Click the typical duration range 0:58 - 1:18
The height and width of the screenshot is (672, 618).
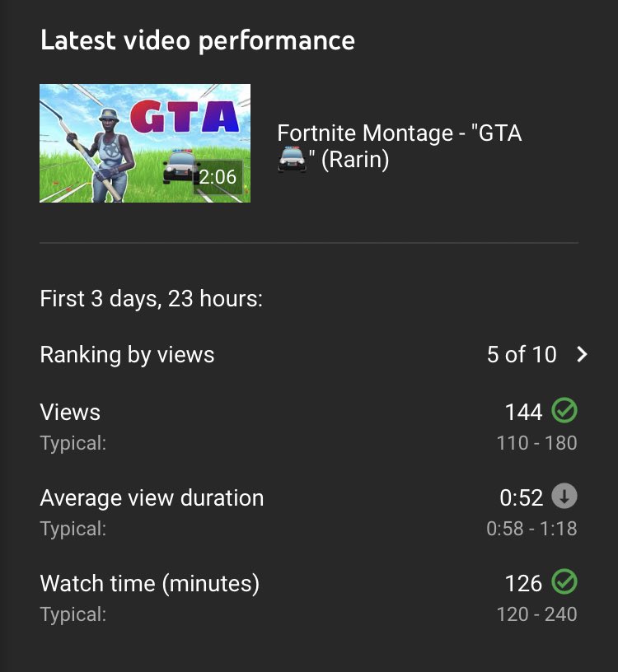531,529
